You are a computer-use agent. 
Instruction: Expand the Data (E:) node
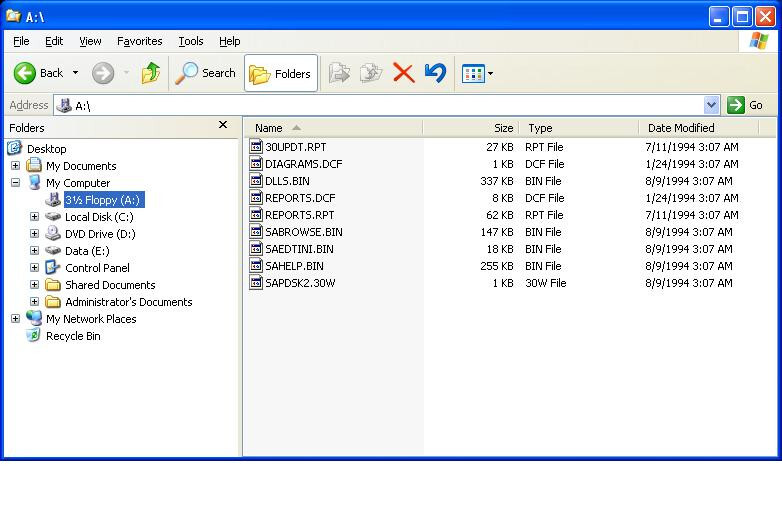point(34,250)
